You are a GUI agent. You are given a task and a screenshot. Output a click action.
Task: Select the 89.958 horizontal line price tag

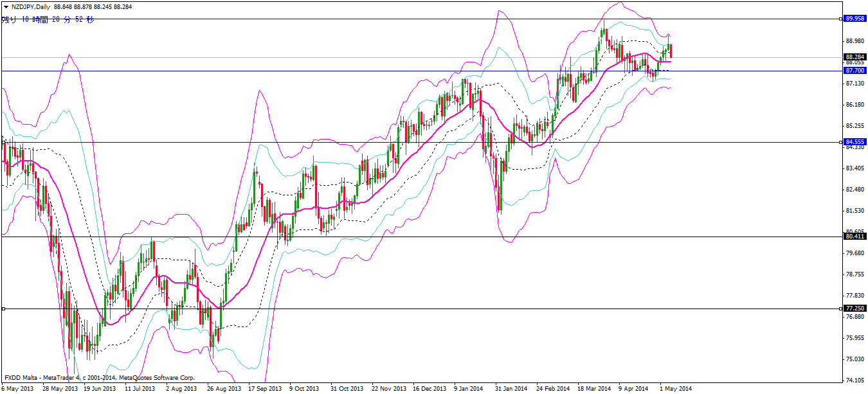pos(854,19)
